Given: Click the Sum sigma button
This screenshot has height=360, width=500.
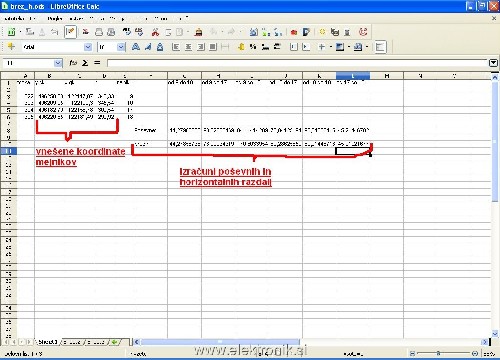Looking at the screenshot, I should click(x=85, y=63).
